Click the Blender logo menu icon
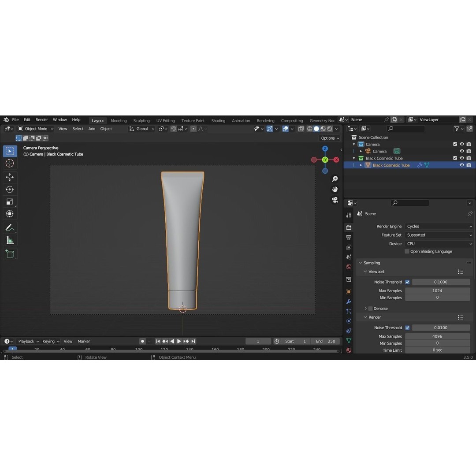476x476 pixels. (6, 119)
